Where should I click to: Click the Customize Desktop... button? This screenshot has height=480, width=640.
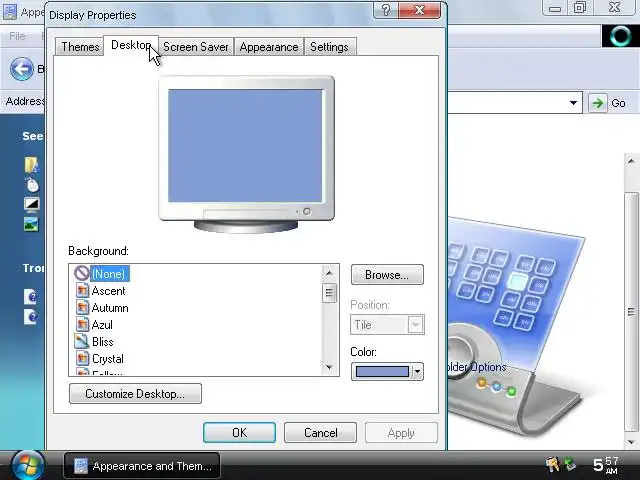(135, 393)
